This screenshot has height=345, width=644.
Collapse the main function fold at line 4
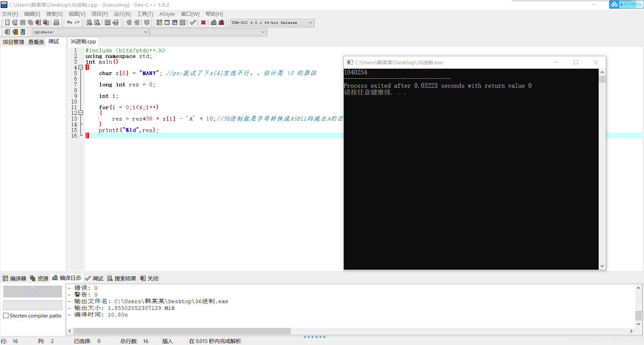(x=81, y=67)
